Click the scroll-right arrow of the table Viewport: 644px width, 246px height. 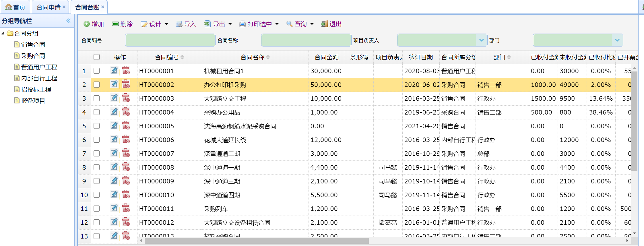point(627,241)
